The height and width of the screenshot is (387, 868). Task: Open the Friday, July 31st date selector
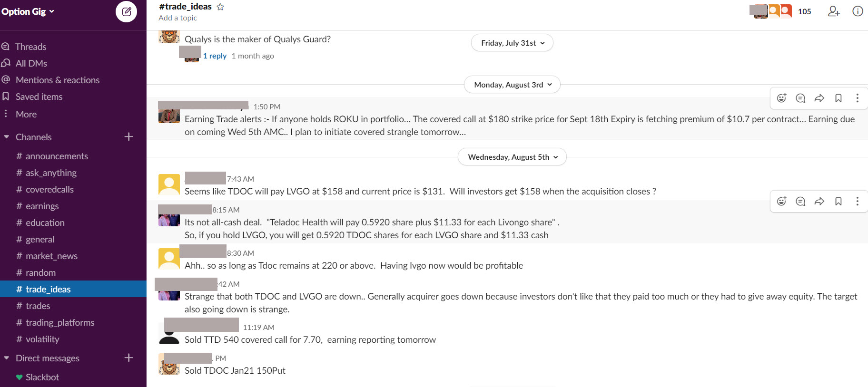(x=512, y=42)
